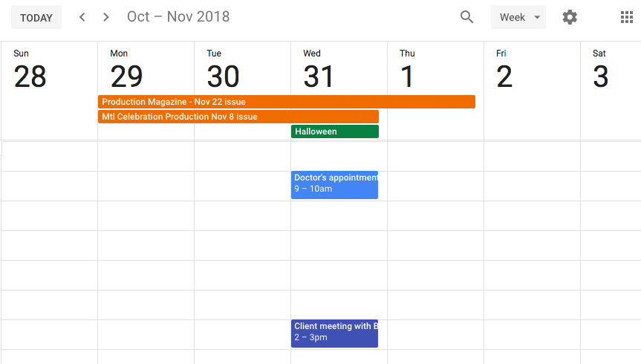Select Monday 29 day header
This screenshot has width=641, height=364.
[x=126, y=70]
